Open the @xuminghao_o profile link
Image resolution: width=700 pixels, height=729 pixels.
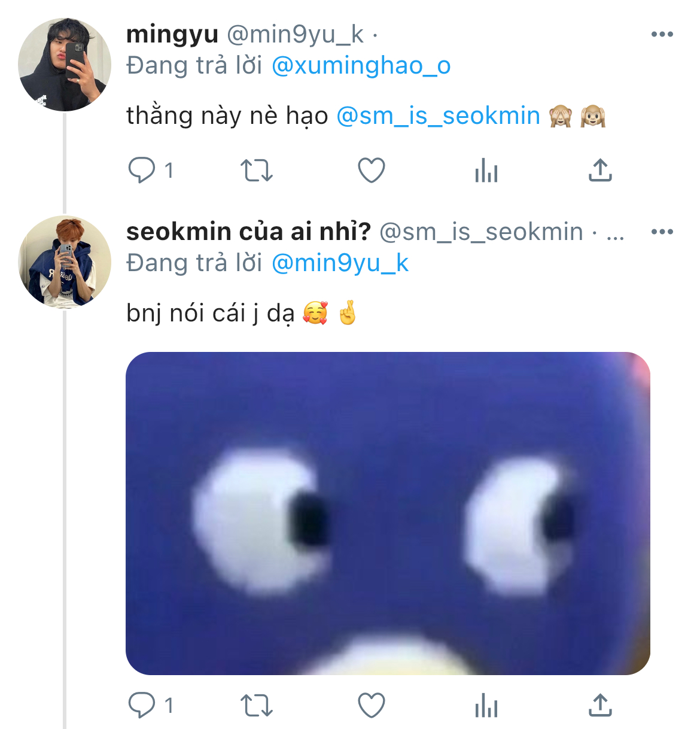(361, 66)
